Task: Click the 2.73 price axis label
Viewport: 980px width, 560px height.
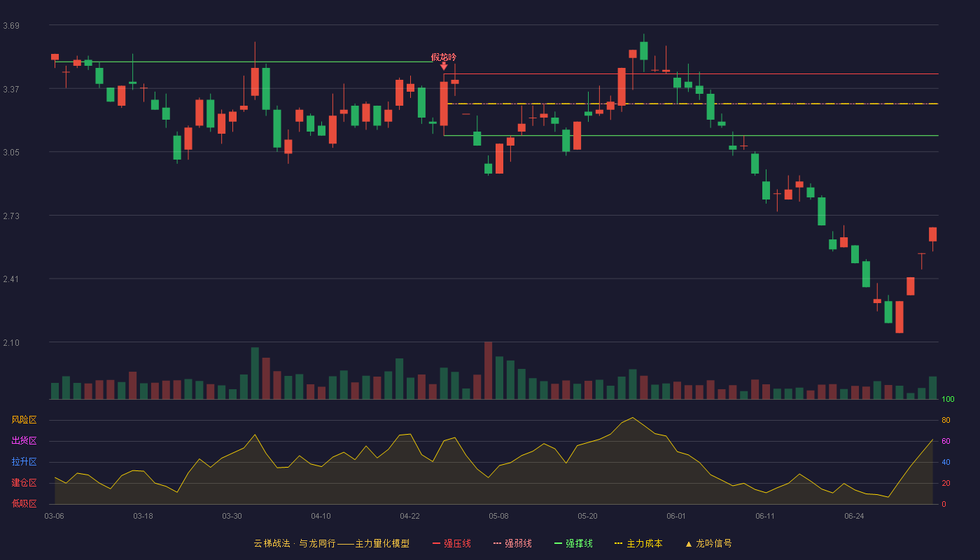Action: [11, 216]
